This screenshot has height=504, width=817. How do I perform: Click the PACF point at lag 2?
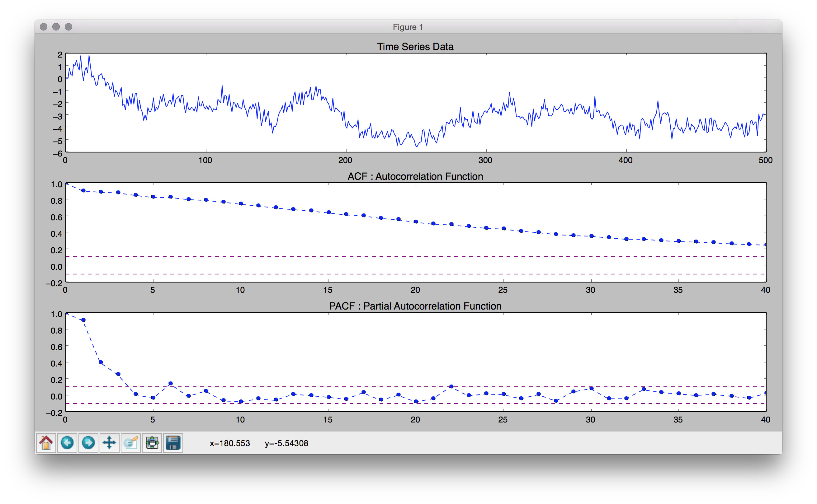click(x=101, y=362)
